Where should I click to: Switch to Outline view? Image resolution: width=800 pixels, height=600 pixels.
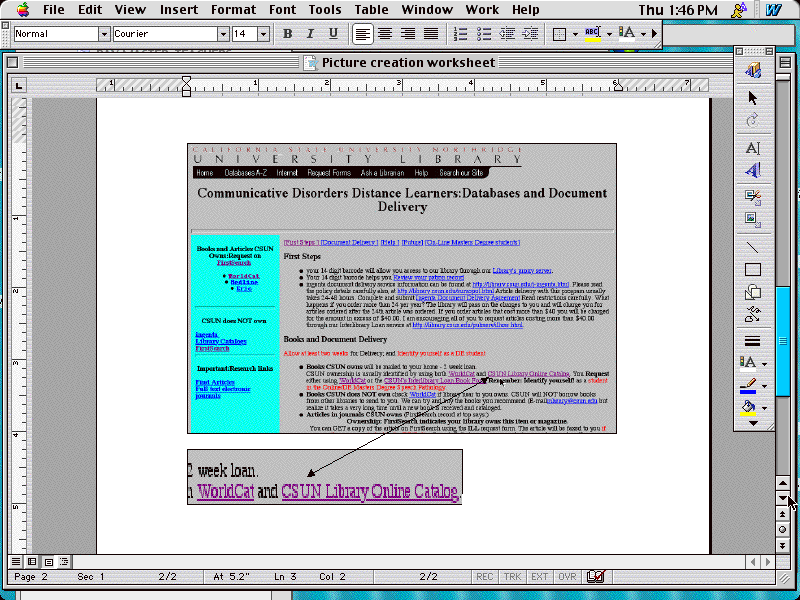point(64,562)
